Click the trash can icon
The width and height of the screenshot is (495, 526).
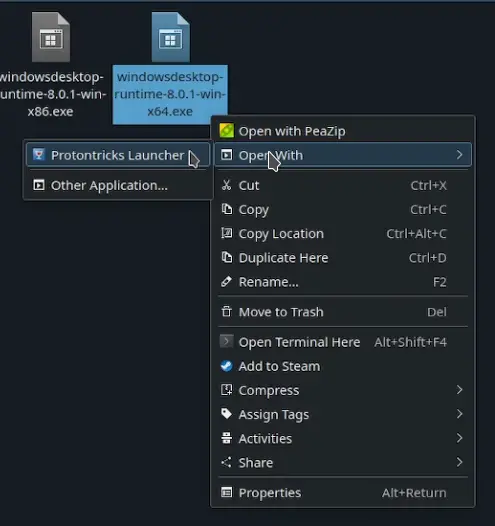tap(226, 312)
